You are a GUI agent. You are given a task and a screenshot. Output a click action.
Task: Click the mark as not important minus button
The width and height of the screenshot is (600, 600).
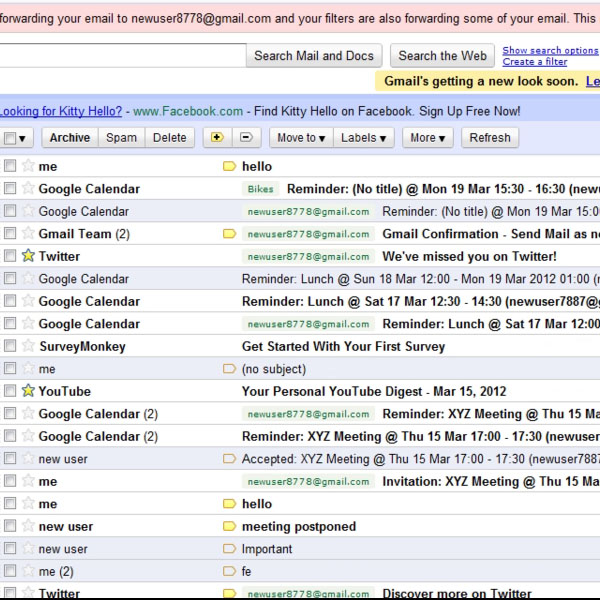[x=246, y=137]
